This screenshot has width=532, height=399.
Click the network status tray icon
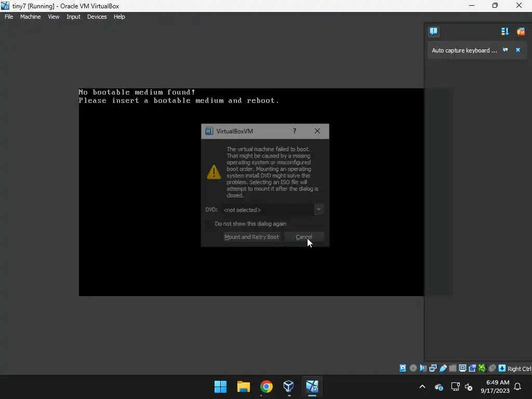coord(455,387)
